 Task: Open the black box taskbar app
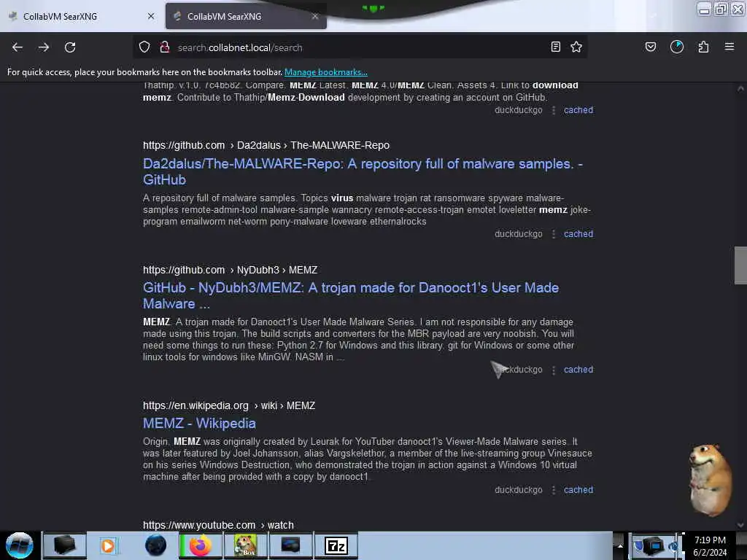tap(65, 545)
